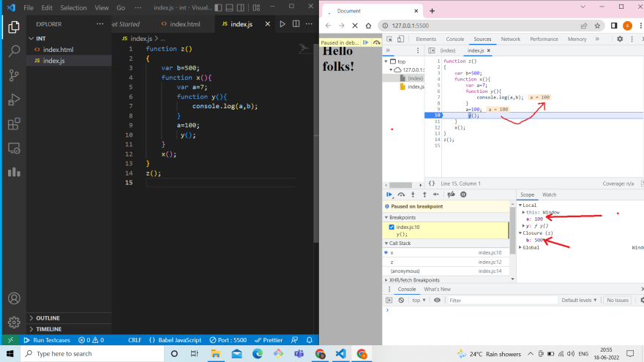
Task: Switch to the Elements tab in DevTools
Action: pyautogui.click(x=426, y=39)
